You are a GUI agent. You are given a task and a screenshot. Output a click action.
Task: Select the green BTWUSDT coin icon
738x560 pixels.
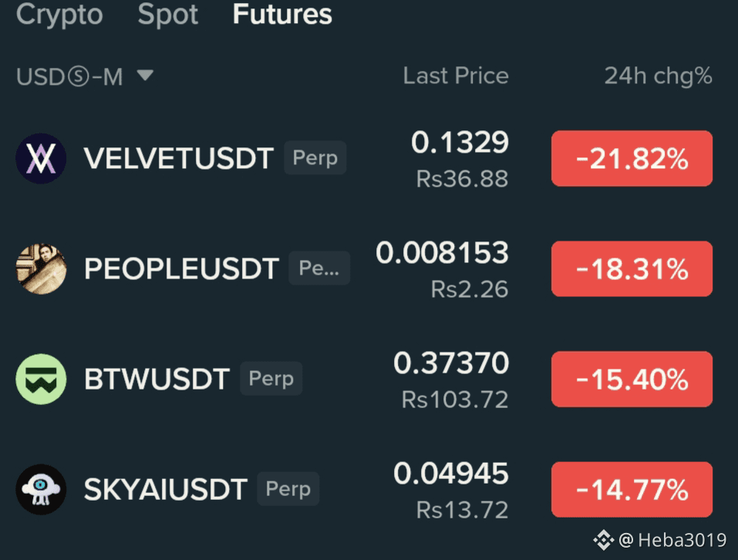pyautogui.click(x=41, y=380)
